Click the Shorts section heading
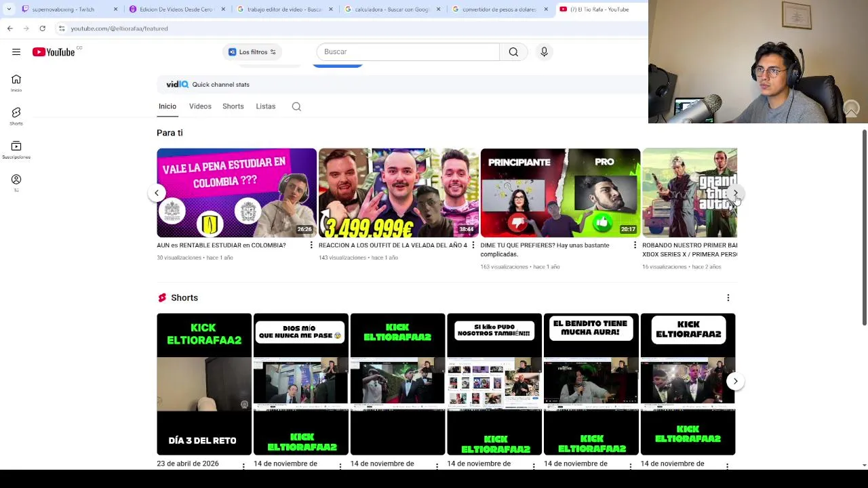This screenshot has width=868, height=488. click(x=184, y=298)
